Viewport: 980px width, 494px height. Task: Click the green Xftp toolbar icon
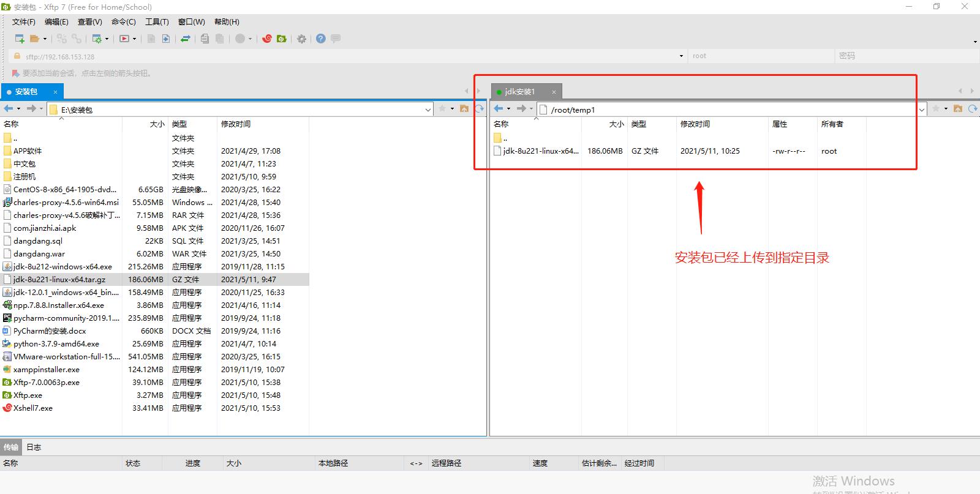282,39
